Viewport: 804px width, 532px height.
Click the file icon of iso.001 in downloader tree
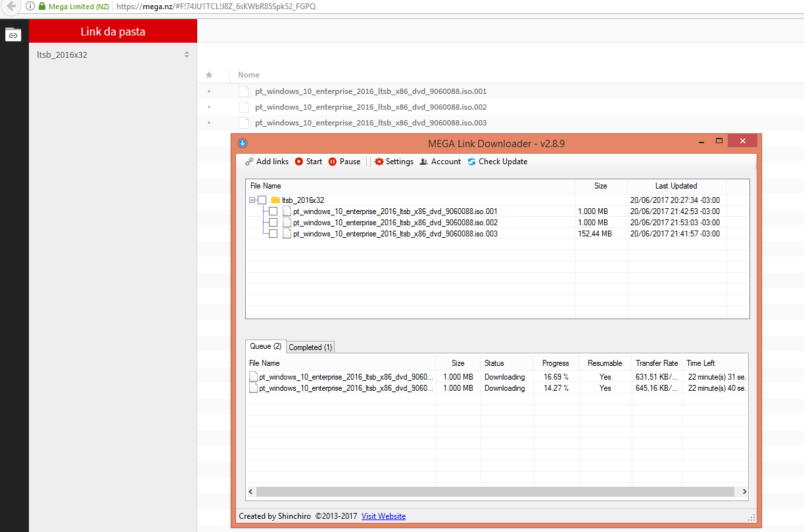287,211
